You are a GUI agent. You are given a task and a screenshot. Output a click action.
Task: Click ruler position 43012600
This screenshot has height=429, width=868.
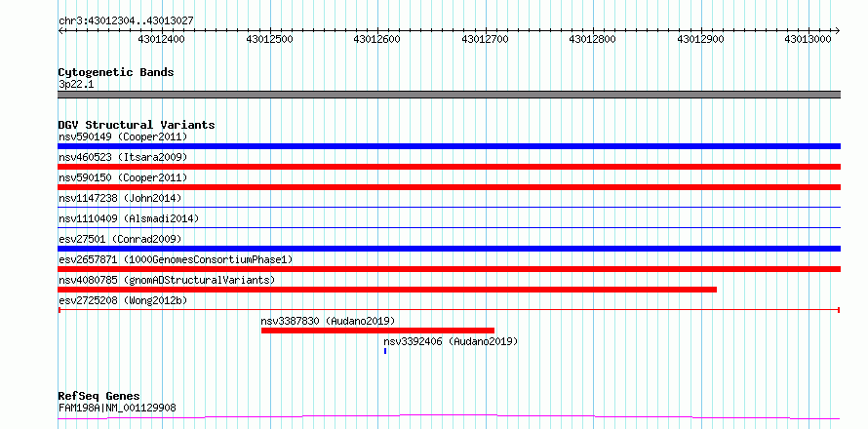pyautogui.click(x=377, y=39)
